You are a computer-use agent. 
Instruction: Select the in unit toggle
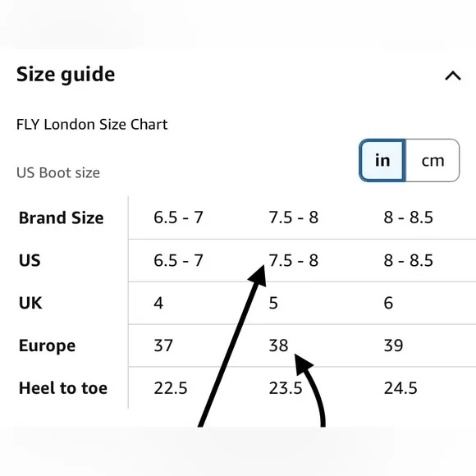click(382, 160)
